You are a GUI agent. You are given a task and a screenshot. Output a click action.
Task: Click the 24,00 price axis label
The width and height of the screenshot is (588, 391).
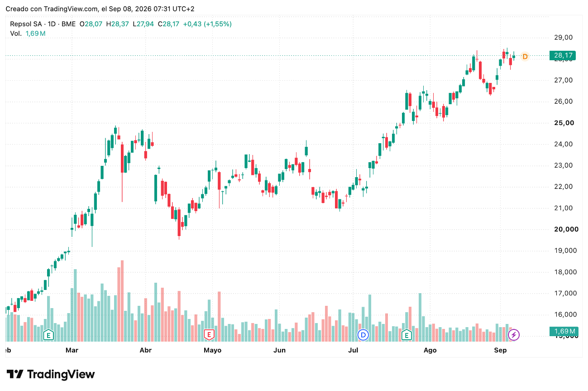[564, 144]
